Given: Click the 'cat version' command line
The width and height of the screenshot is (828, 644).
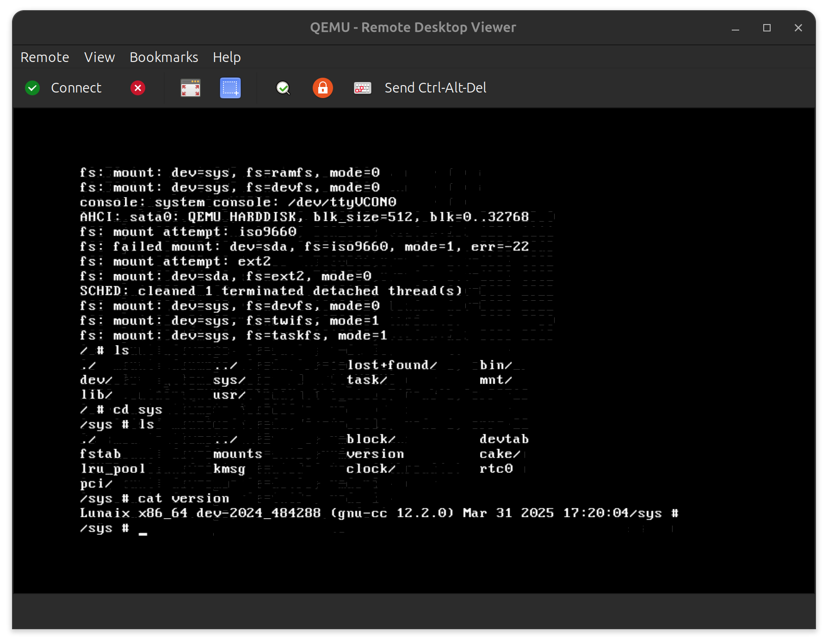Looking at the screenshot, I should 154,499.
